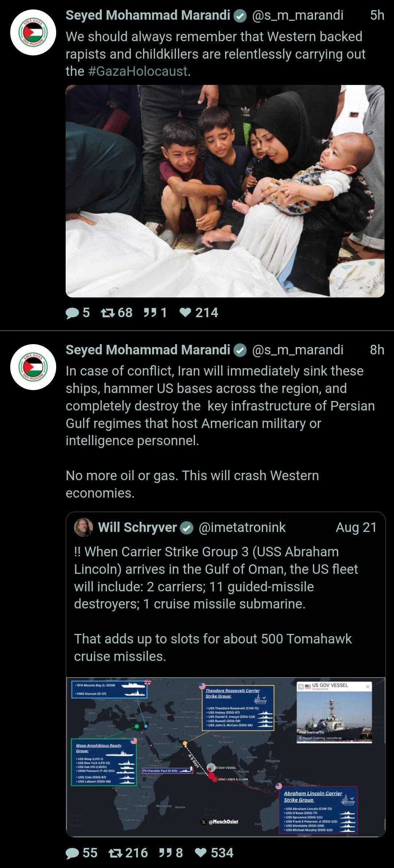This screenshot has width=394, height=868.
Task: Open the @imetatronink handle
Action: [x=242, y=528]
